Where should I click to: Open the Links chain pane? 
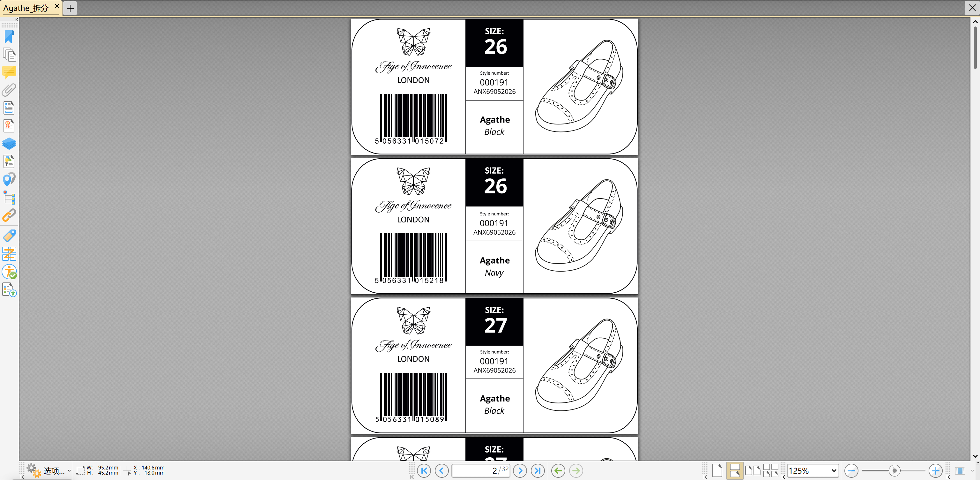coord(9,215)
